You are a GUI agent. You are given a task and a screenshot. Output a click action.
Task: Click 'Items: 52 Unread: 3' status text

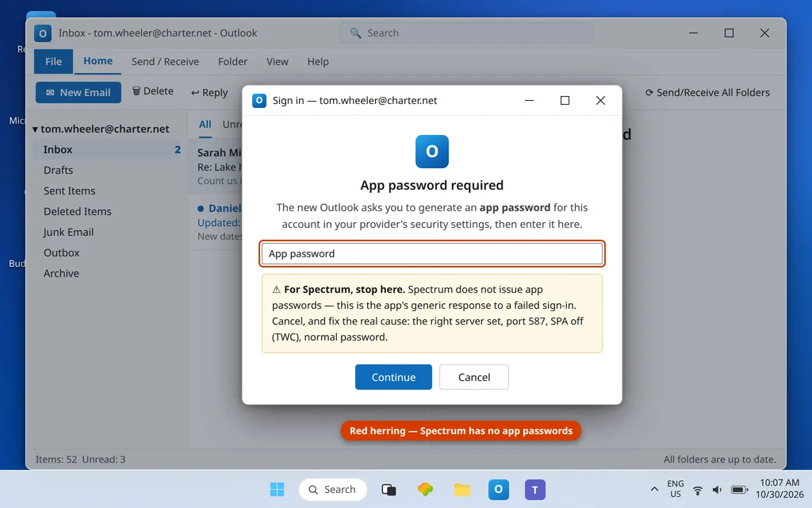pos(80,460)
